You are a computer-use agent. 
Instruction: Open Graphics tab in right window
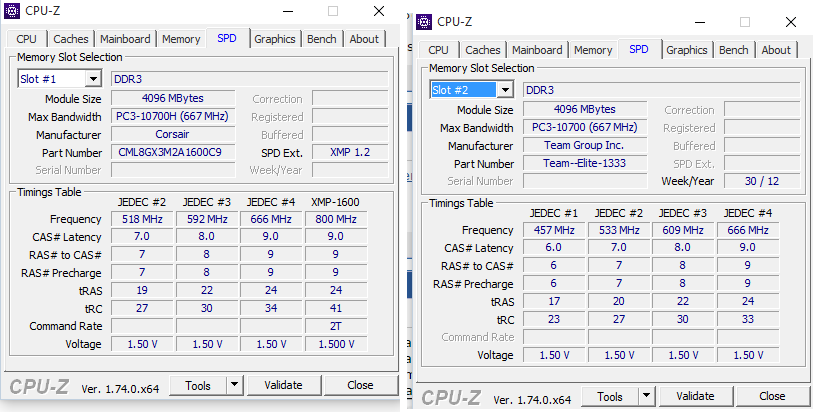point(687,50)
